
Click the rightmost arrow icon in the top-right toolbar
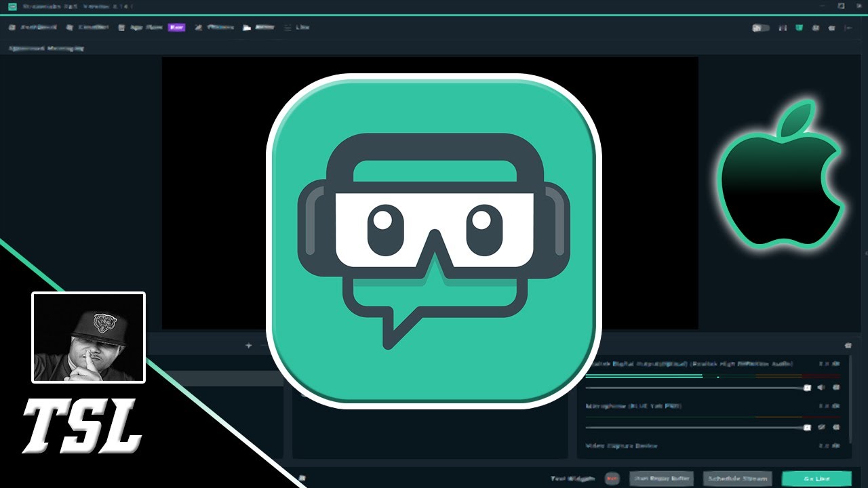pos(848,28)
